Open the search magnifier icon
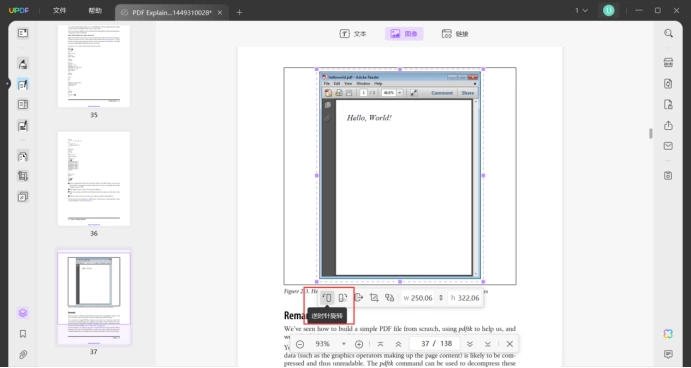The width and height of the screenshot is (691, 368). coord(669,33)
